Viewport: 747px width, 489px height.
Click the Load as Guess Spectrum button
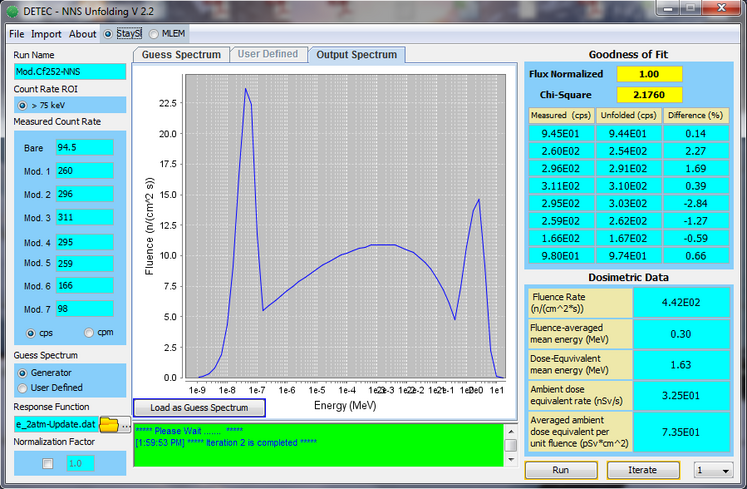199,408
